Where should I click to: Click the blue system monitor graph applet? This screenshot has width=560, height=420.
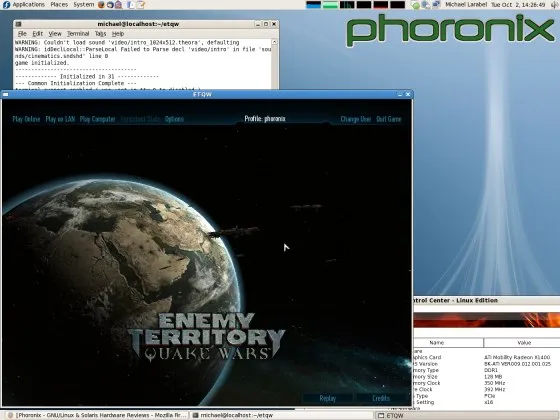(x=313, y=5)
